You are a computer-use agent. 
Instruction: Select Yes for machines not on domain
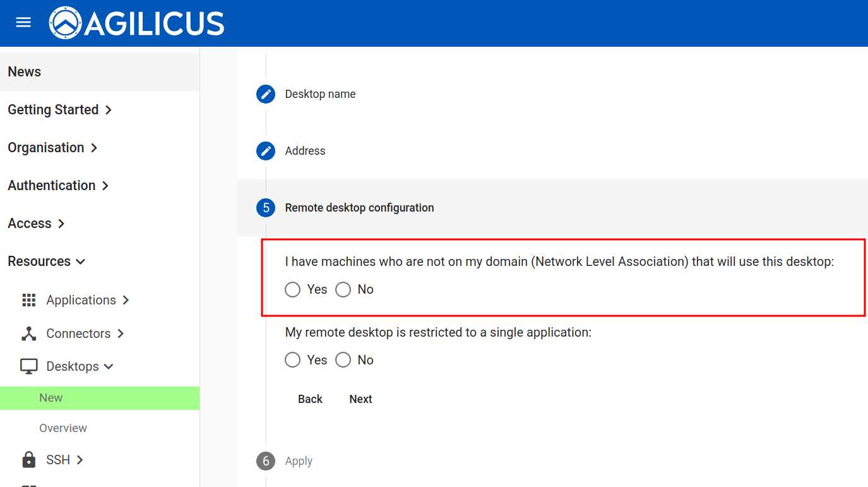(x=292, y=289)
